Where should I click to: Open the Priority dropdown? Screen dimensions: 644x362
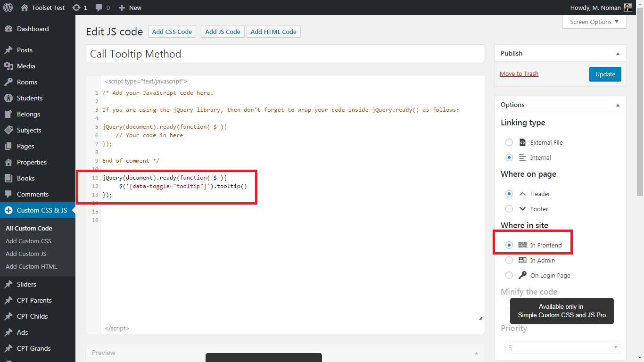tap(562, 348)
